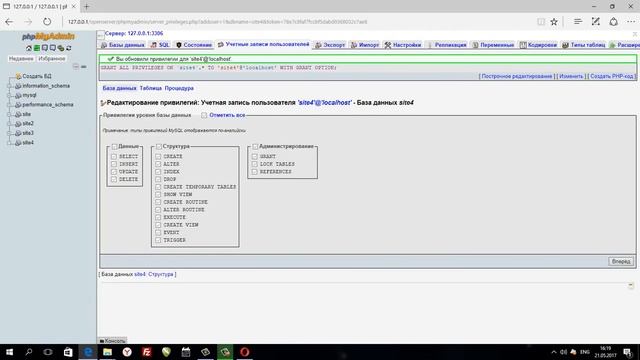Click the phpMyAdmin logo

[x=48, y=37]
